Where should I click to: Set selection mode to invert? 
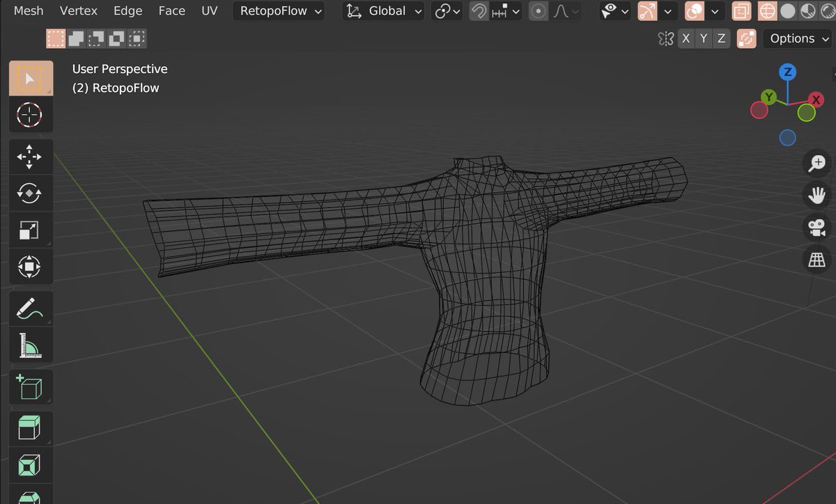point(116,38)
